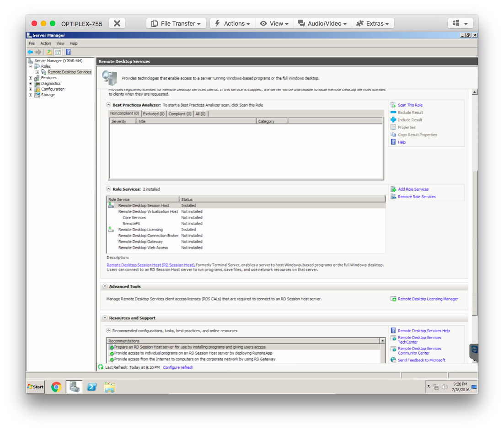Viewport: 504px width, 431px height.
Task: Expand the Configuration tree node
Action: pyautogui.click(x=31, y=89)
